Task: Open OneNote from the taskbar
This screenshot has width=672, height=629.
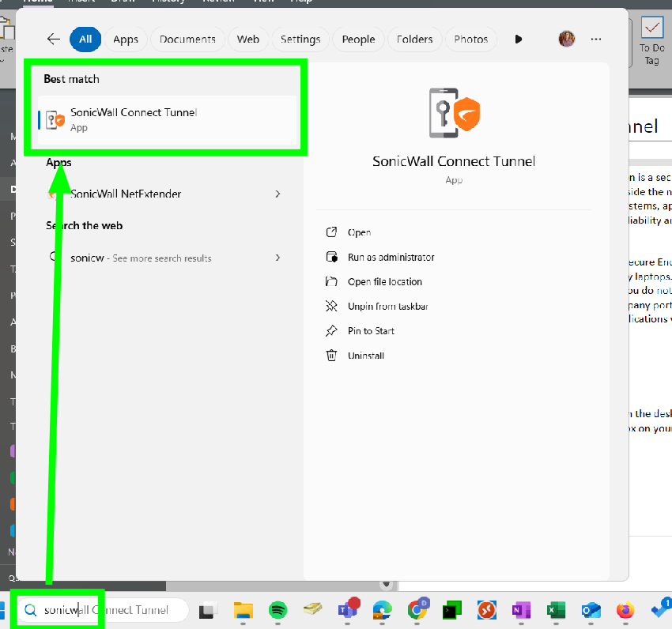Action: pos(521,610)
